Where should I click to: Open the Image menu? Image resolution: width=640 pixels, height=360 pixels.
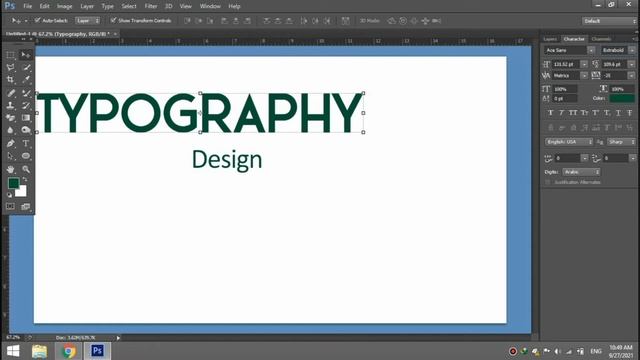64,6
